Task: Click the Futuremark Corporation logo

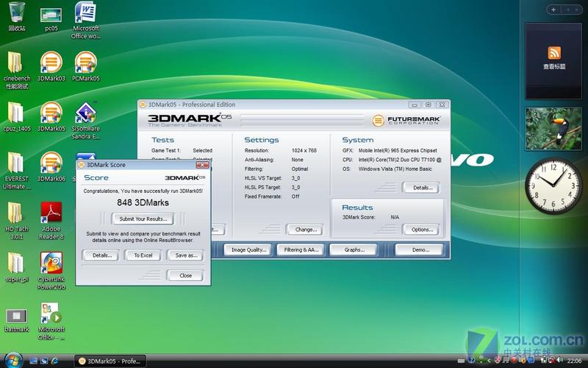Action: 406,121
